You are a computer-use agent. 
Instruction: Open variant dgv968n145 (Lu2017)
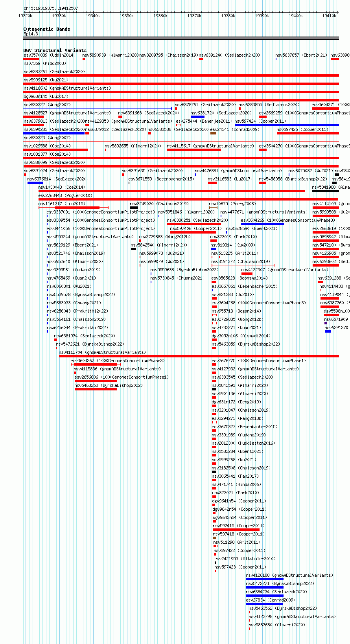[46, 96]
